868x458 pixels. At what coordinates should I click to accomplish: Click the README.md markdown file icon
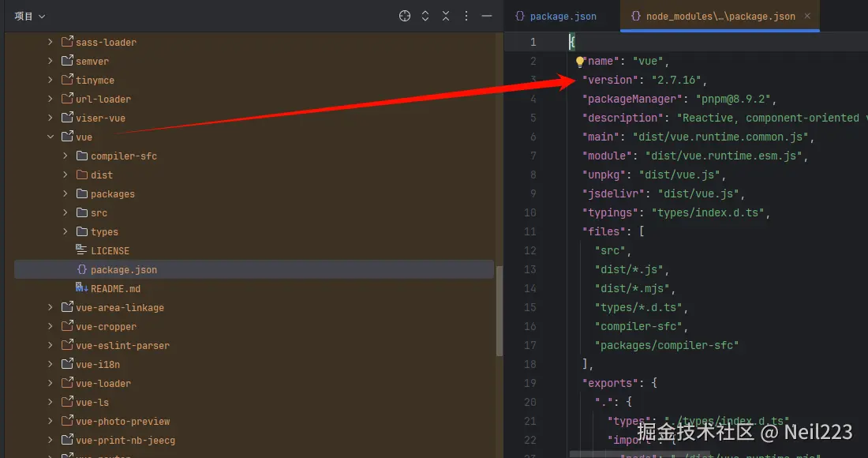click(x=81, y=287)
